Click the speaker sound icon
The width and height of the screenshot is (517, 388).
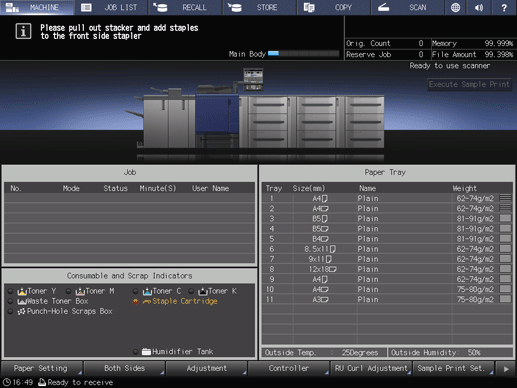click(x=479, y=7)
